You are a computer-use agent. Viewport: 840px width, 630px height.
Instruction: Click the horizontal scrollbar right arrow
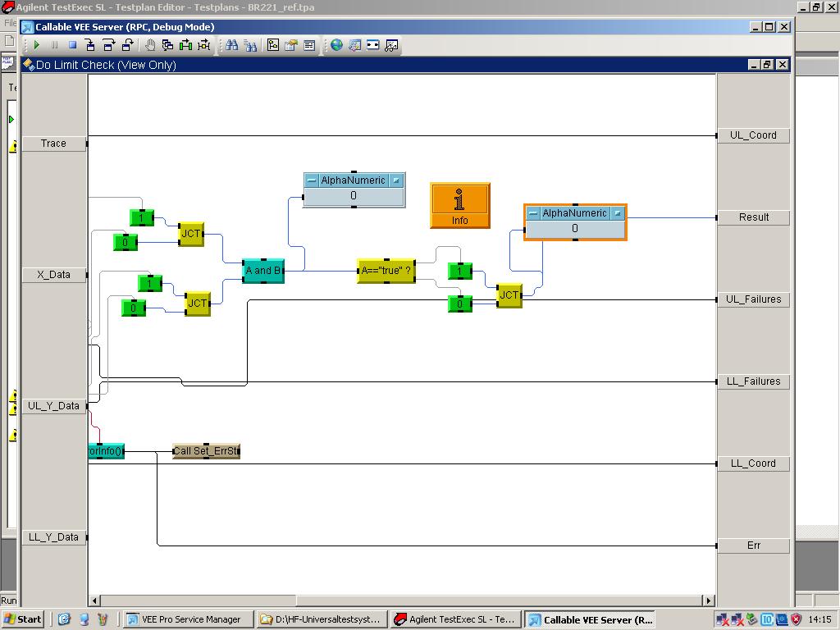click(709, 600)
